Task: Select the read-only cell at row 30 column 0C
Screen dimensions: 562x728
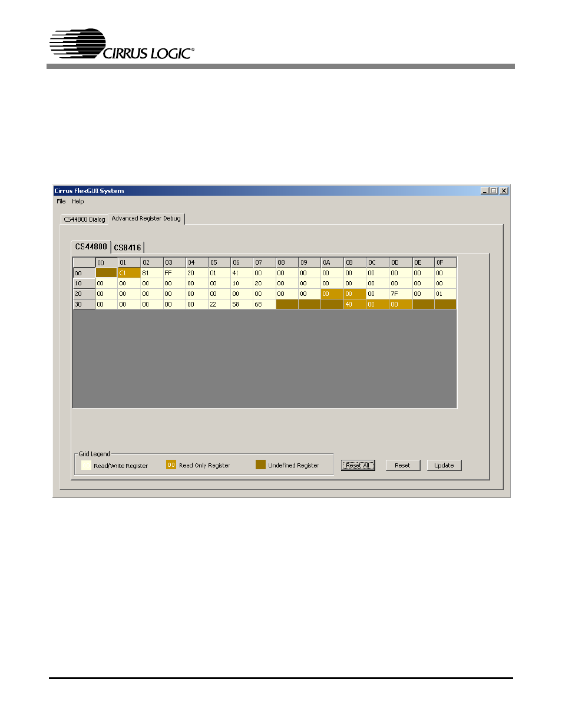Action: [378, 304]
